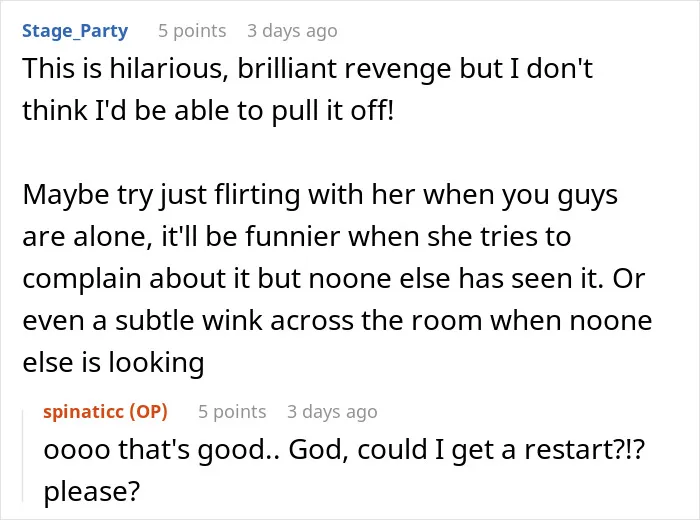700x520 pixels.
Task: Click the last line "else is looking"
Action: pyautogui.click(x=113, y=362)
